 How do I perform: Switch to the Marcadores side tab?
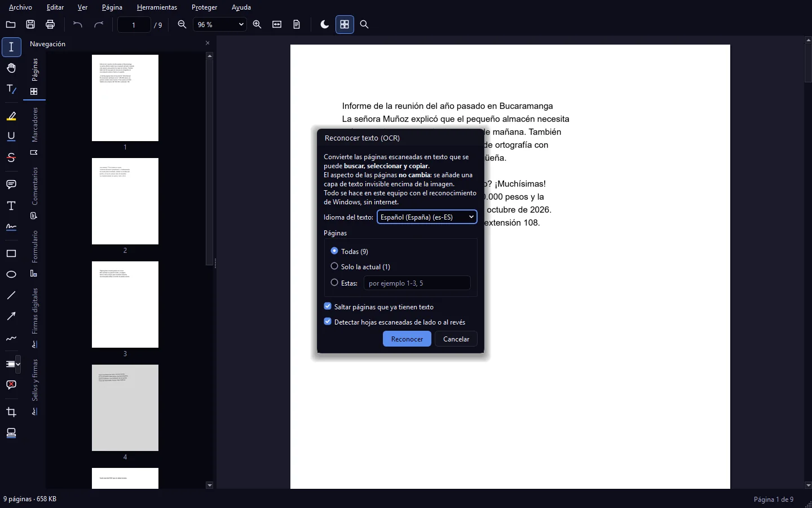[x=34, y=131]
